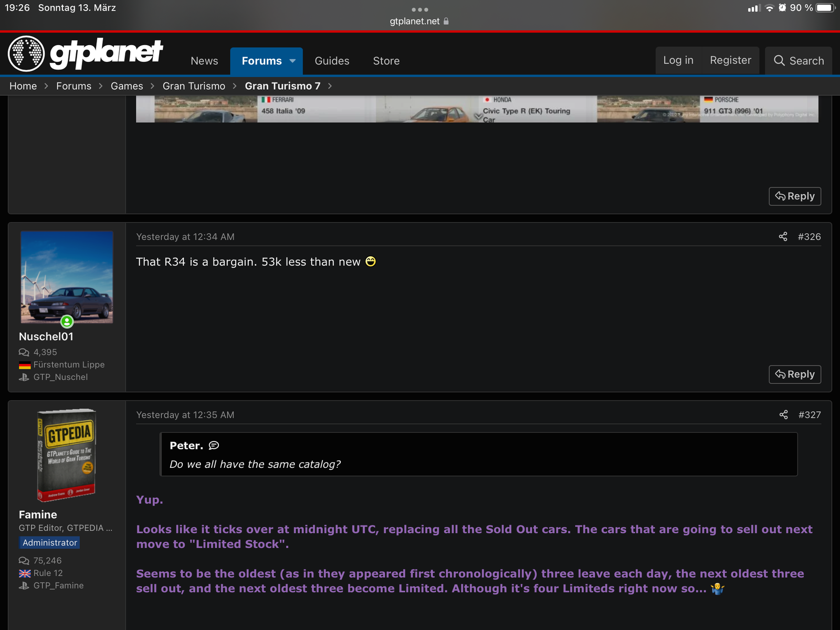Open post number #327 permalink
The height and width of the screenshot is (630, 840).
click(x=810, y=415)
